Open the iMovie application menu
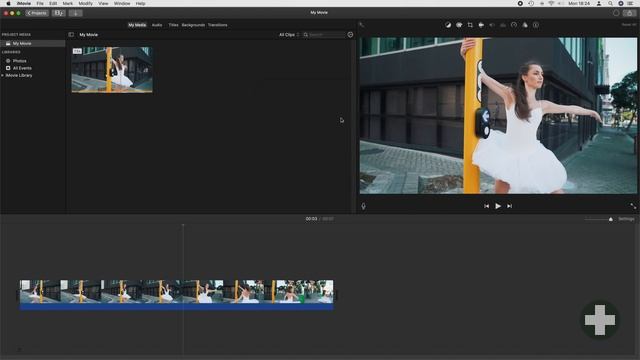The width and height of the screenshot is (640, 360). click(x=24, y=3)
